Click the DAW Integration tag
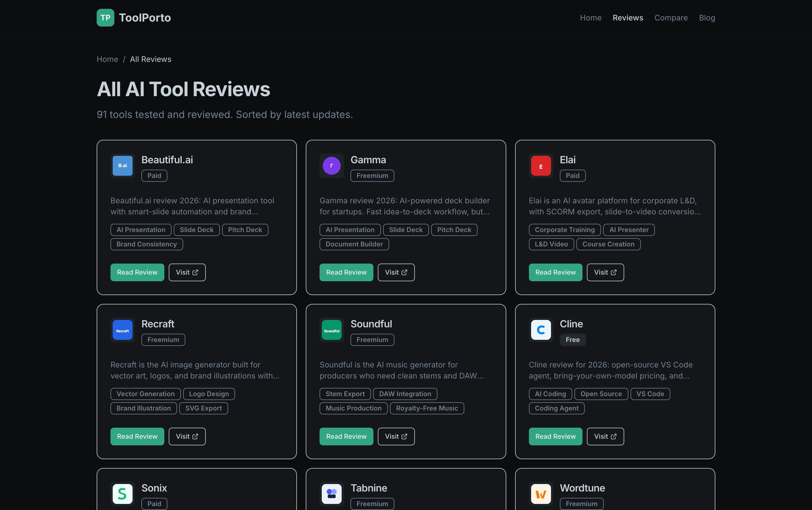The height and width of the screenshot is (510, 812). point(405,394)
